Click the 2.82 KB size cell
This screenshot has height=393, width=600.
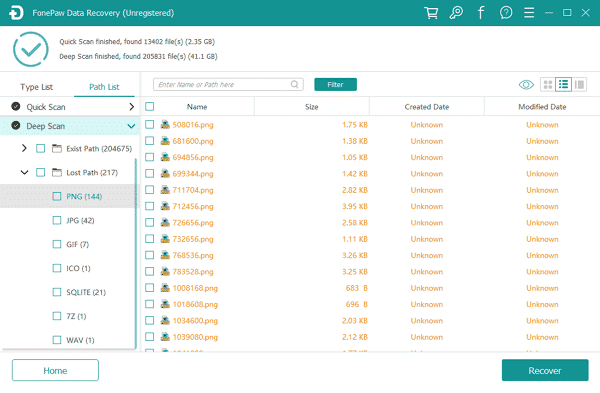tap(355, 190)
